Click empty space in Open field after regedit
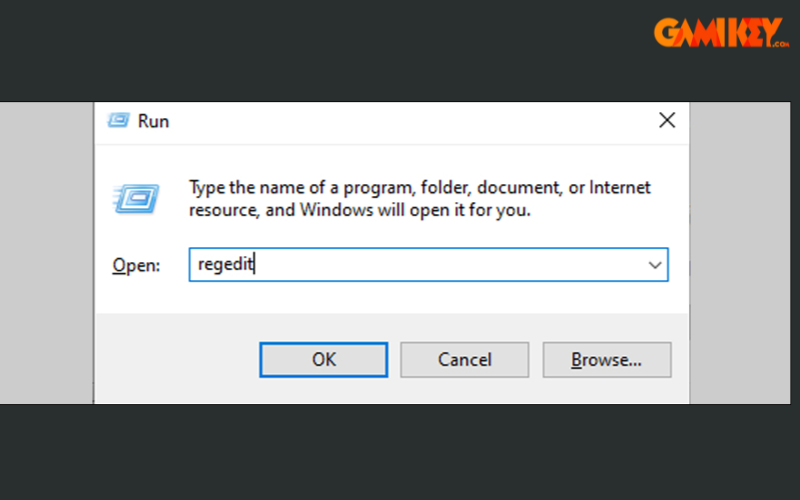 [x=450, y=265]
